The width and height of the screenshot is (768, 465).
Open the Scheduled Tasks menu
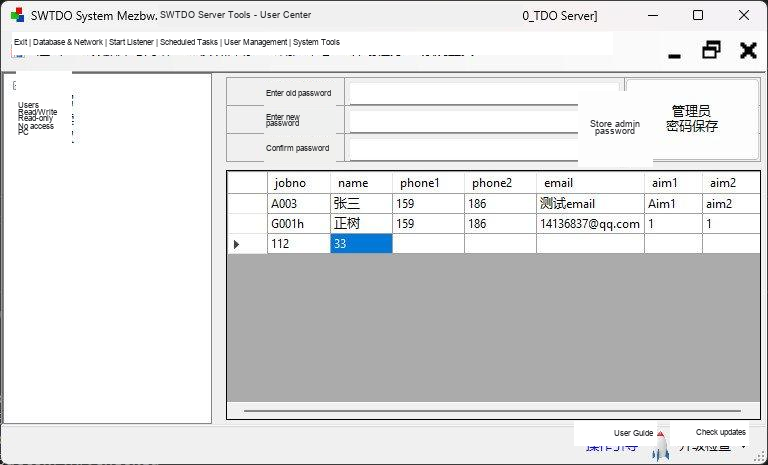[189, 42]
